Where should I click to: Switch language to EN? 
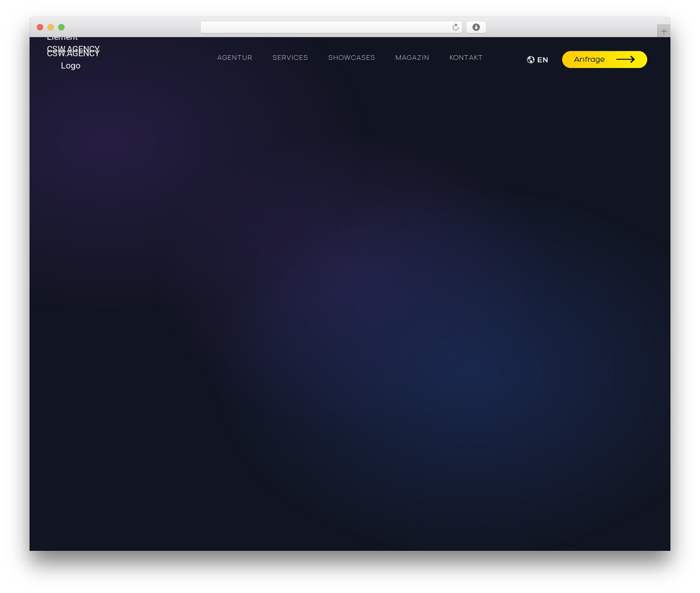pyautogui.click(x=542, y=60)
